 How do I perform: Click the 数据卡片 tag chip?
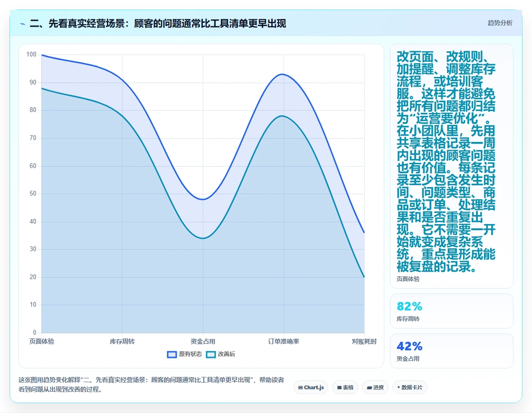tap(409, 387)
